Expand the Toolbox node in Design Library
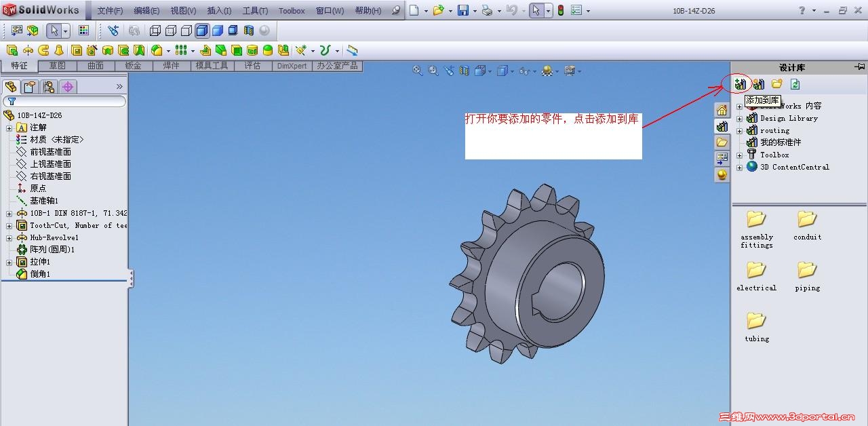 (x=740, y=155)
